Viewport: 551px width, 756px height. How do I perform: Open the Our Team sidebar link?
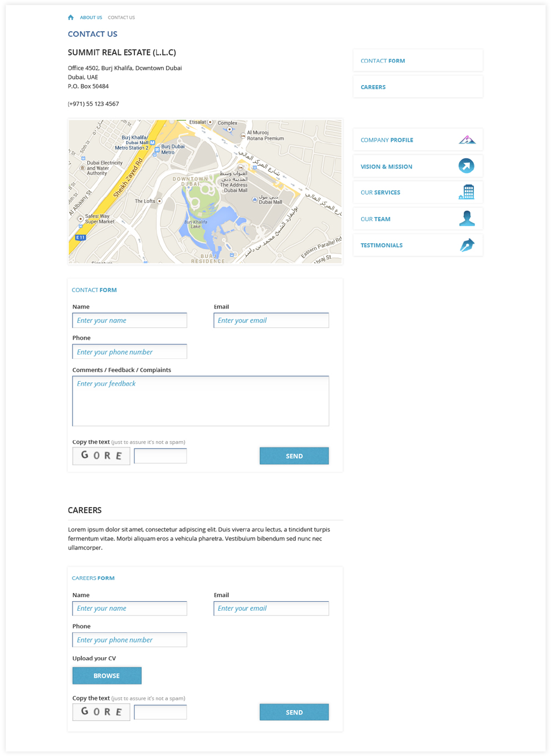point(418,219)
